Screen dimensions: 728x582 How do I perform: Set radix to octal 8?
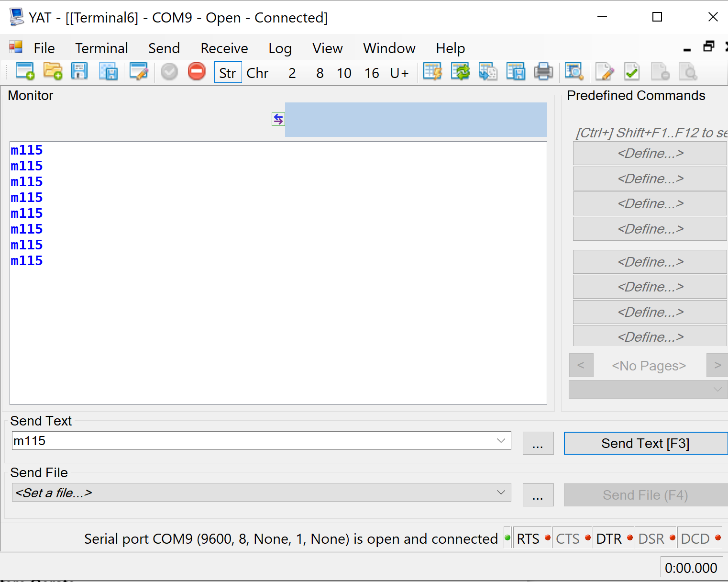[x=320, y=73]
